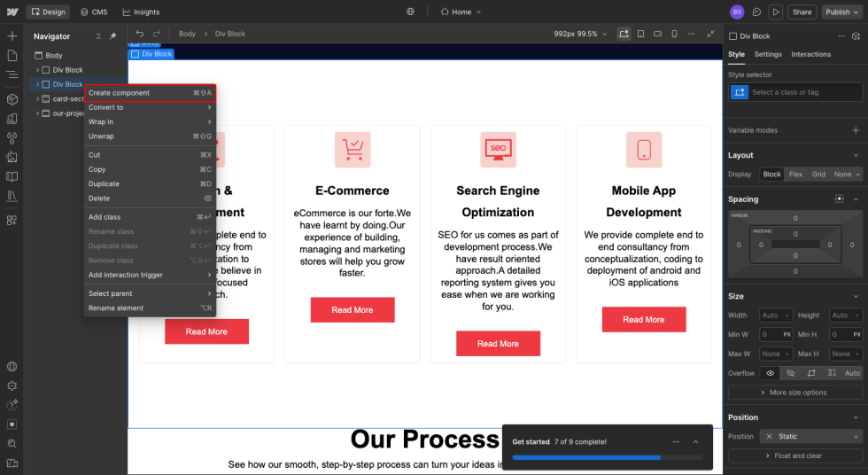Open the localization globe icon in top bar

tap(410, 12)
